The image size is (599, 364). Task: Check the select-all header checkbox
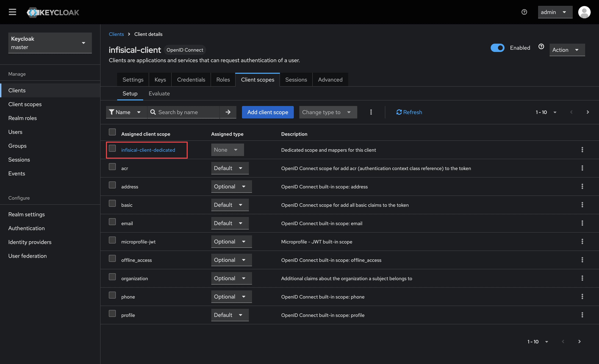point(112,132)
